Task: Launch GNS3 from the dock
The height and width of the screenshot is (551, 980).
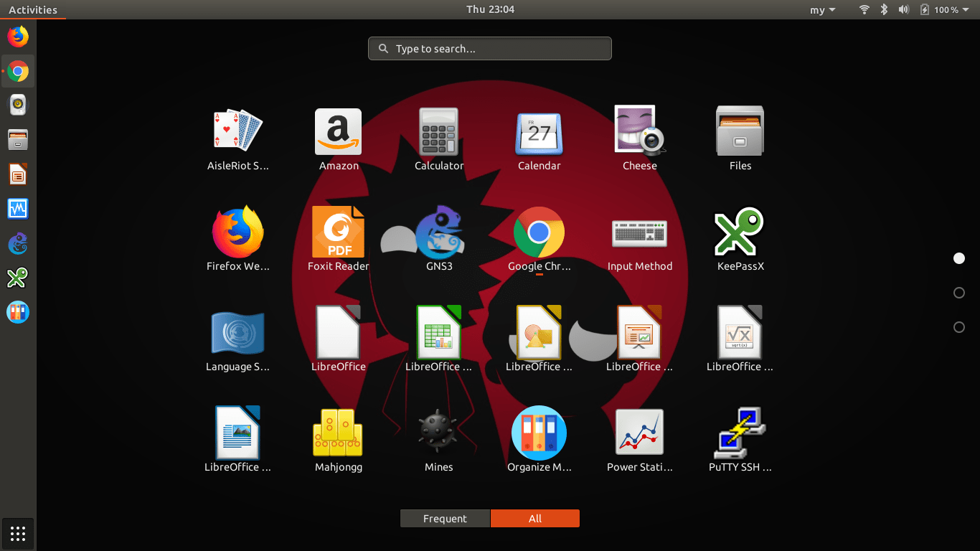Action: click(18, 243)
